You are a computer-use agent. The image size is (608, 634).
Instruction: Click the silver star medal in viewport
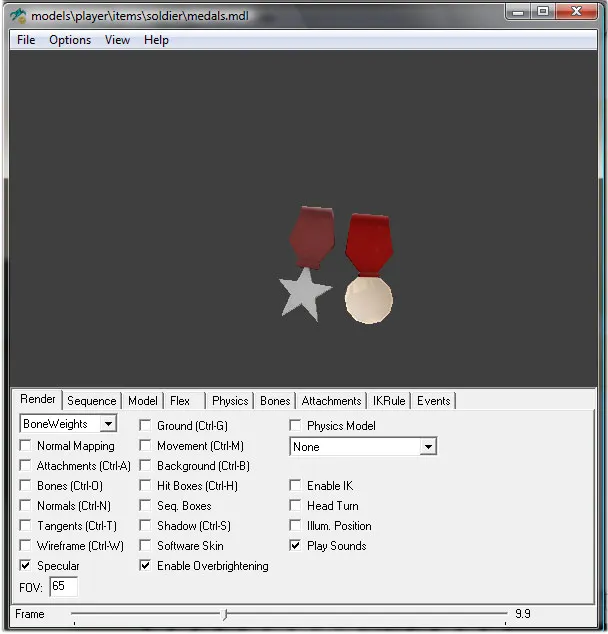click(305, 294)
